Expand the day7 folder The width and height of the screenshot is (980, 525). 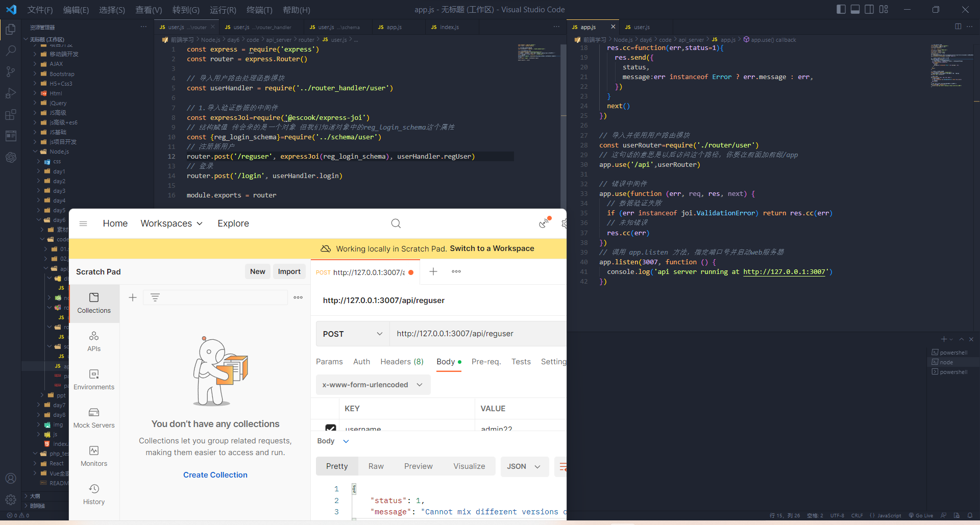coord(39,405)
